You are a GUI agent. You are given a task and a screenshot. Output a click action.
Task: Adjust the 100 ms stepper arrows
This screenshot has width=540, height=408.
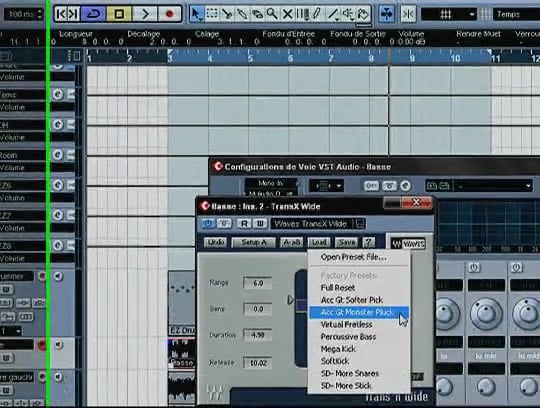tap(39, 14)
